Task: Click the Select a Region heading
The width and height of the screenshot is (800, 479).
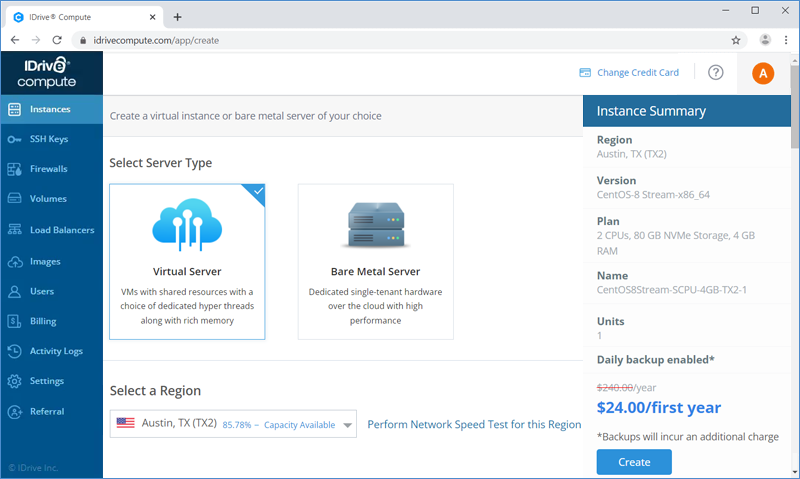Action: point(155,391)
